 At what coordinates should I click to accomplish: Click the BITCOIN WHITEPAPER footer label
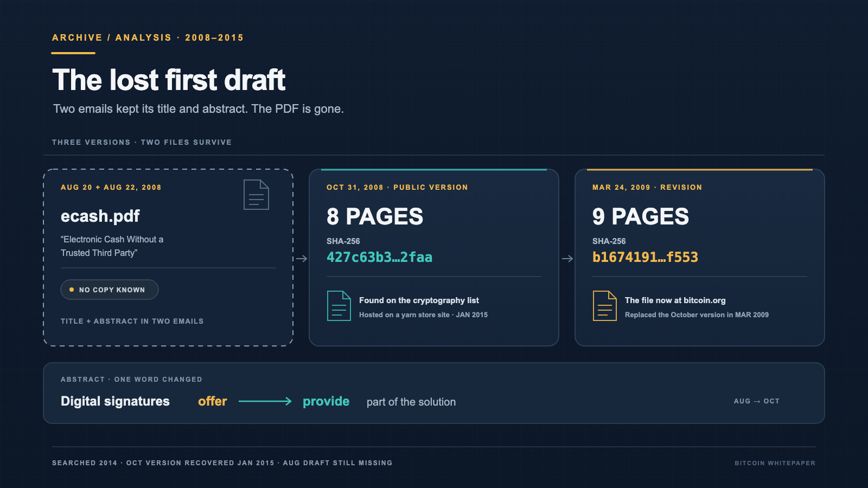pyautogui.click(x=775, y=463)
